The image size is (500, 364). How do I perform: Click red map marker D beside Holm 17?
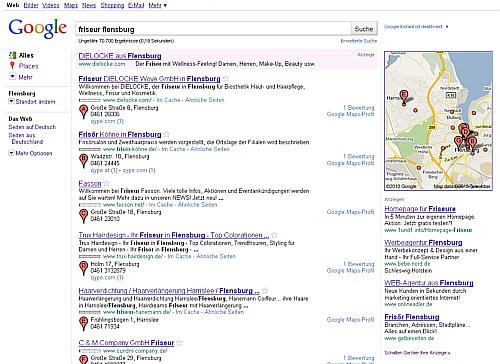click(x=83, y=268)
